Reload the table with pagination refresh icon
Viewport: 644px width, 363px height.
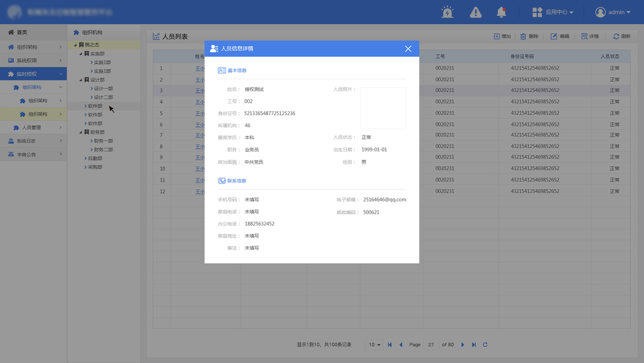click(x=485, y=345)
